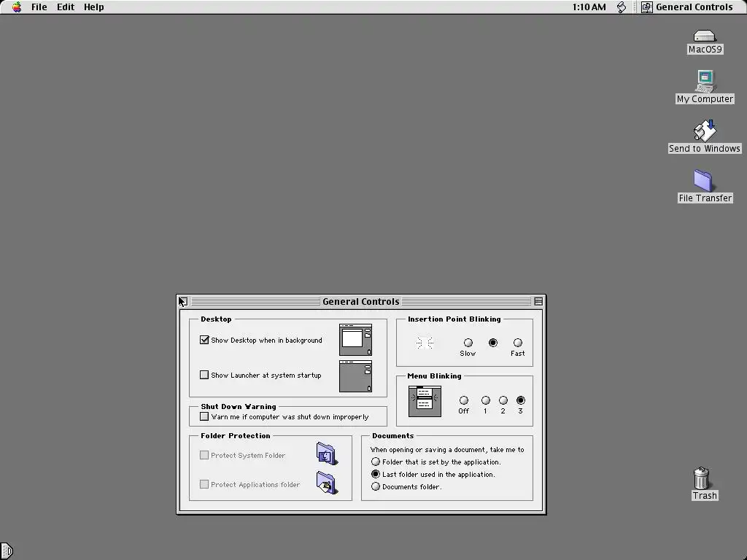Click the Folder Protection group label

click(236, 436)
